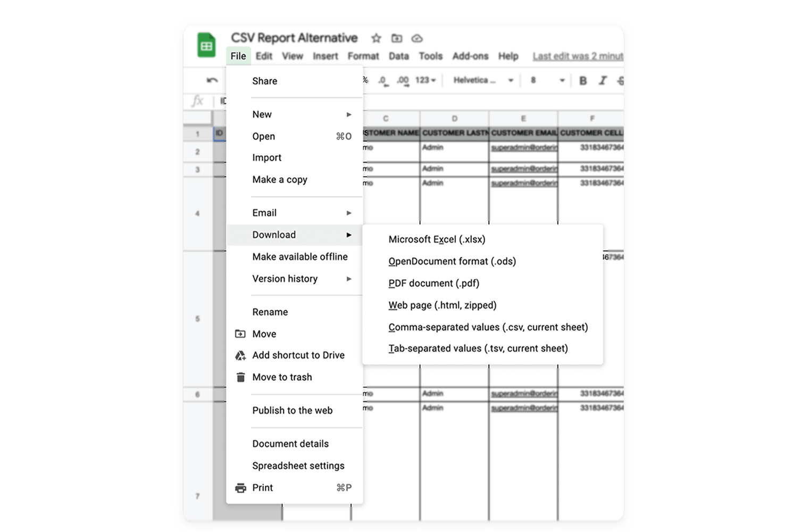Expand the Version history submenu arrow
Screen dimensions: 809x532
[x=349, y=279]
